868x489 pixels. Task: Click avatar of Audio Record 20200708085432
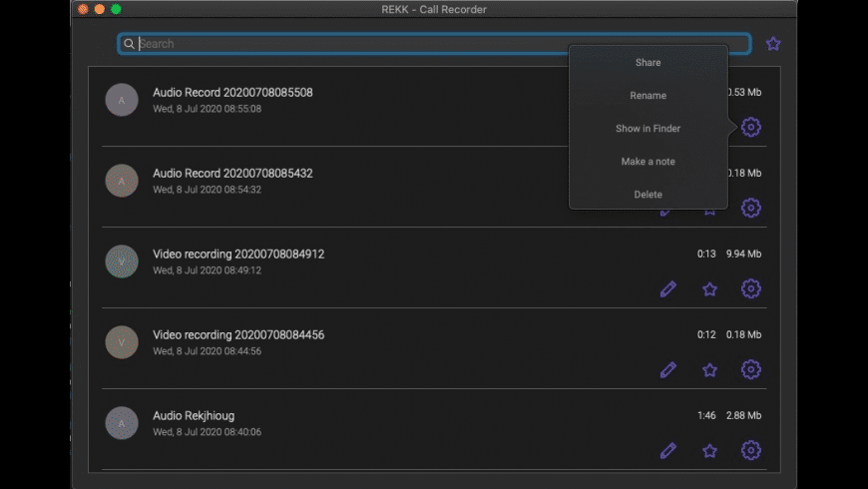122,181
